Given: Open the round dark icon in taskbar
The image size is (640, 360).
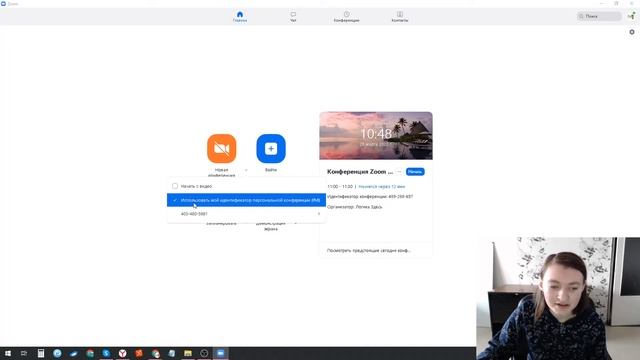Looking at the screenshot, I should click(204, 353).
